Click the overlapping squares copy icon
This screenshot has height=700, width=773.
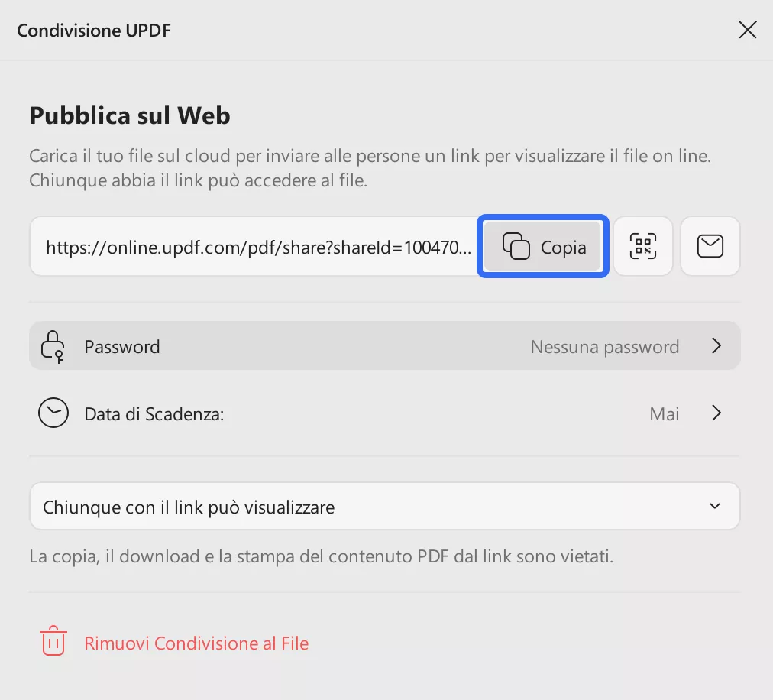click(x=516, y=246)
